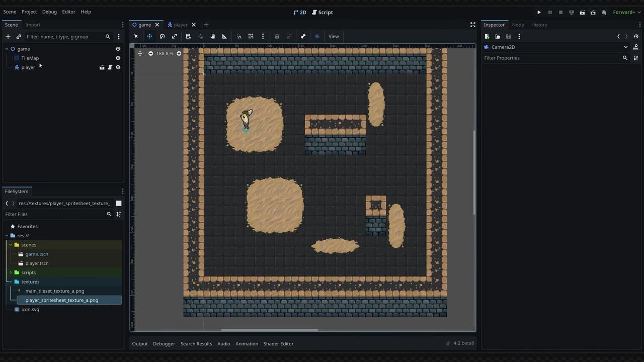Open the Camera2D object dropdown
Screen dimensions: 644x362
(x=555, y=47)
